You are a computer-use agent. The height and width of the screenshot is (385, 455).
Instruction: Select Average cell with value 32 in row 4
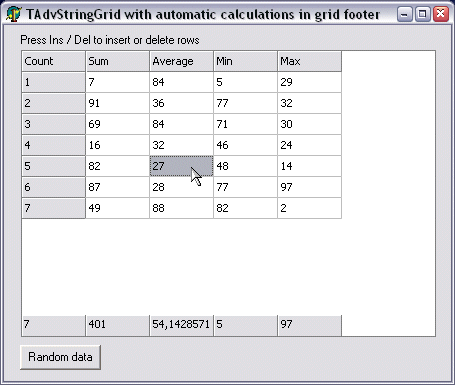(x=181, y=145)
